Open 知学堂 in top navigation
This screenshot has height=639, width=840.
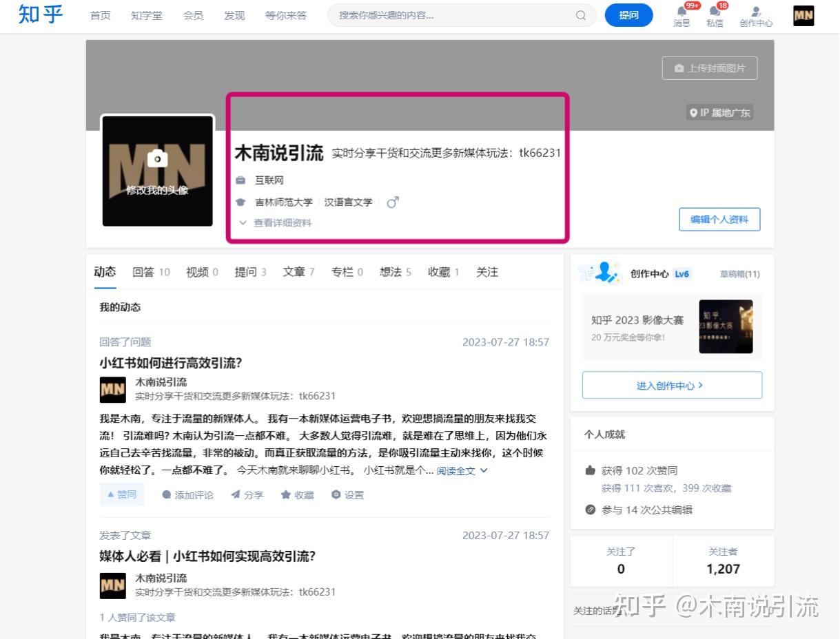point(147,15)
